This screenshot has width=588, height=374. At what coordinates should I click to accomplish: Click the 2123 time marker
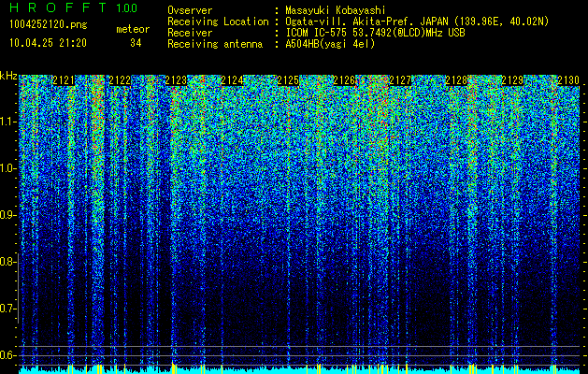coord(176,80)
